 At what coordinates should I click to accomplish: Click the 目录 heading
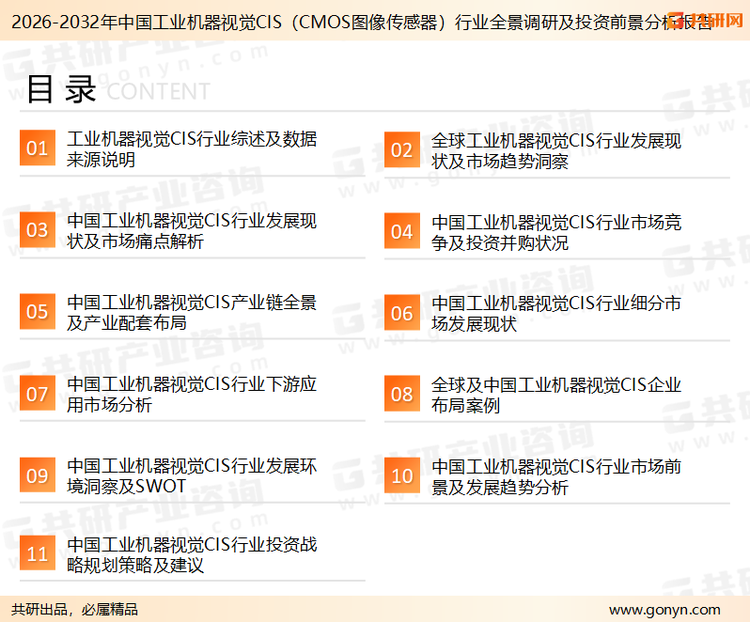click(x=61, y=89)
